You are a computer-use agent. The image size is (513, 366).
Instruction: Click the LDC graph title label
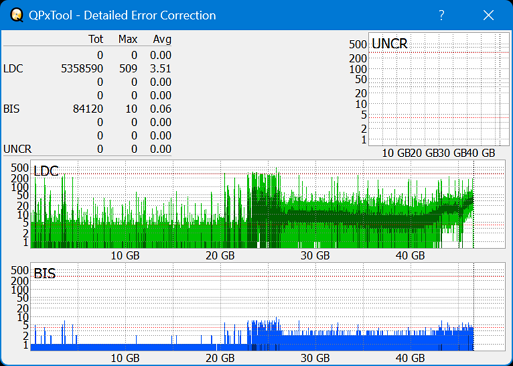pos(46,171)
